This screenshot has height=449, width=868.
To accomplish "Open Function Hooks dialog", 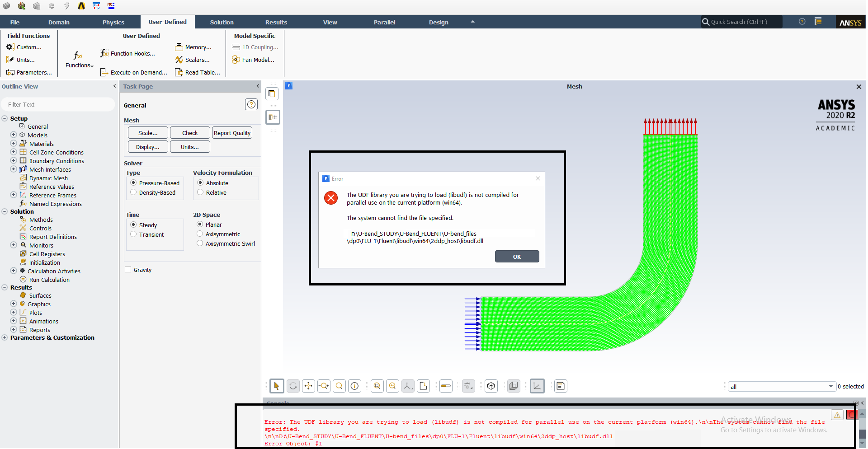I will [127, 53].
